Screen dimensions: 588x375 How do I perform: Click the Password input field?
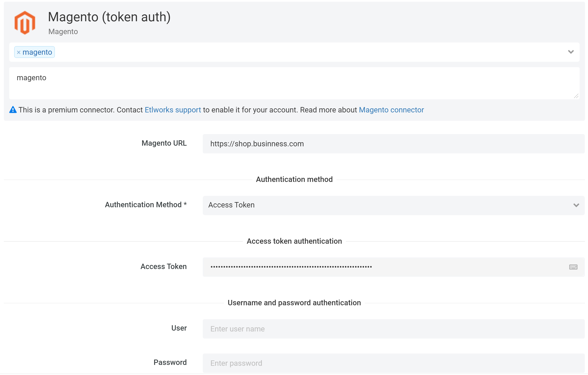[393, 363]
